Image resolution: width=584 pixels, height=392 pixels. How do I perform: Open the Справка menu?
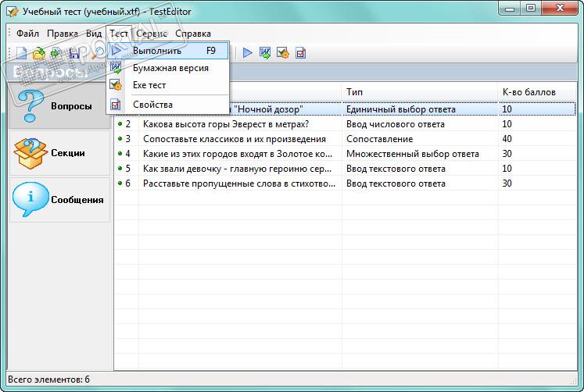pyautogui.click(x=193, y=34)
